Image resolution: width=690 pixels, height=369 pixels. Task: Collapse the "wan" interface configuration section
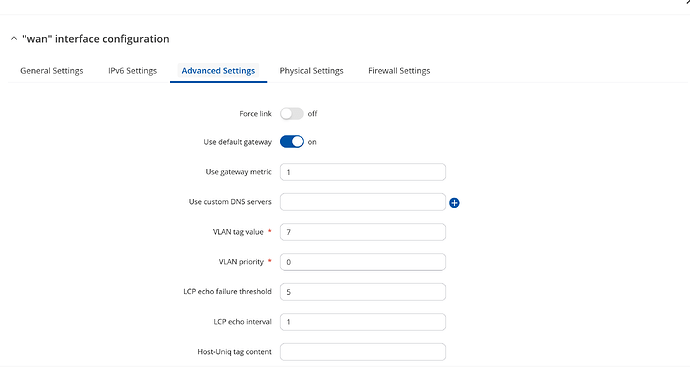14,39
